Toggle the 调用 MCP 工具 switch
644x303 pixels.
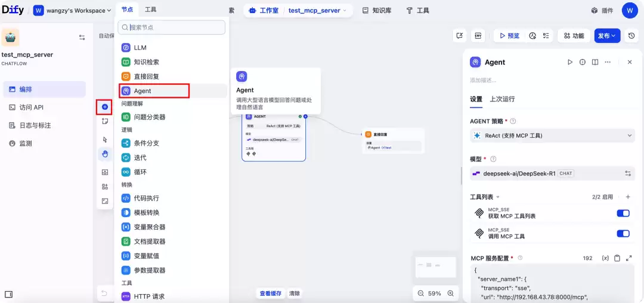[623, 233]
